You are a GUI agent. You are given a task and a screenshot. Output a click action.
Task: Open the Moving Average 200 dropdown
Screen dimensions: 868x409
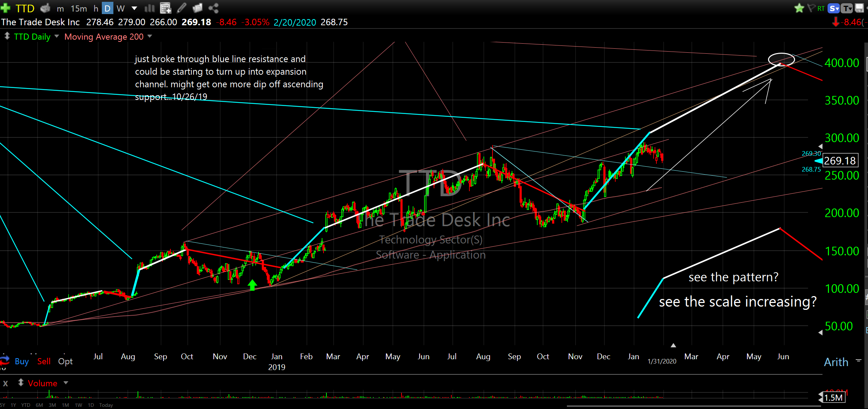pyautogui.click(x=150, y=36)
